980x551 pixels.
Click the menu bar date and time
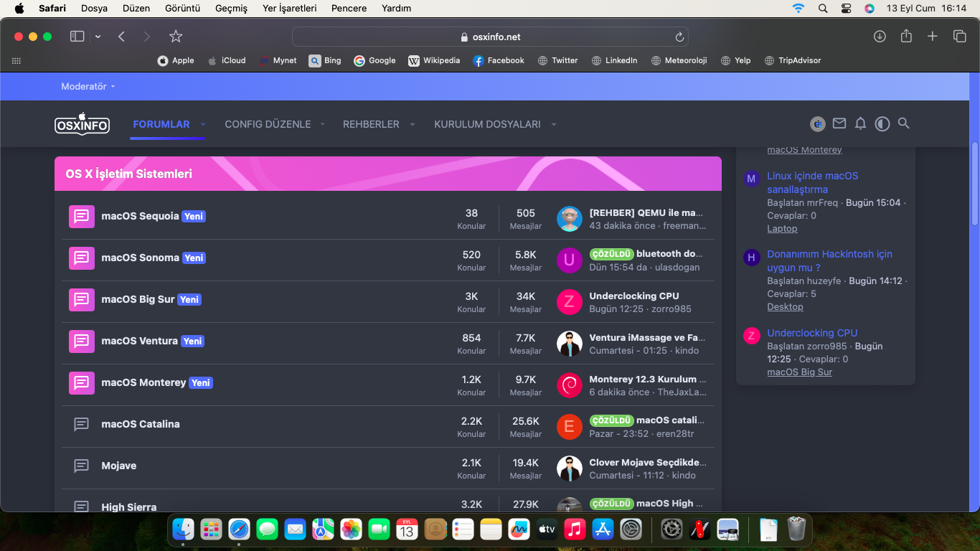927,9
